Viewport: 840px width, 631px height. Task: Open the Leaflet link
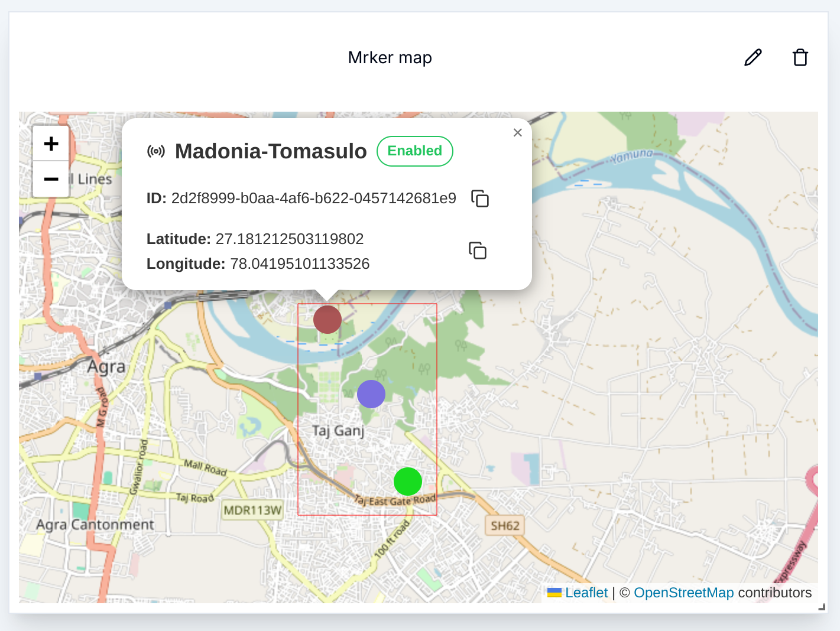[x=586, y=593]
